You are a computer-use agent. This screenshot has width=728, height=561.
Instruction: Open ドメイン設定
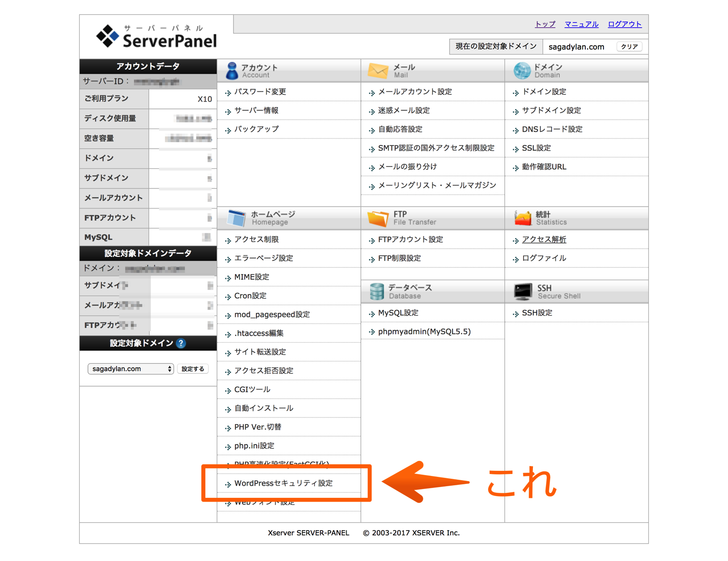544,92
